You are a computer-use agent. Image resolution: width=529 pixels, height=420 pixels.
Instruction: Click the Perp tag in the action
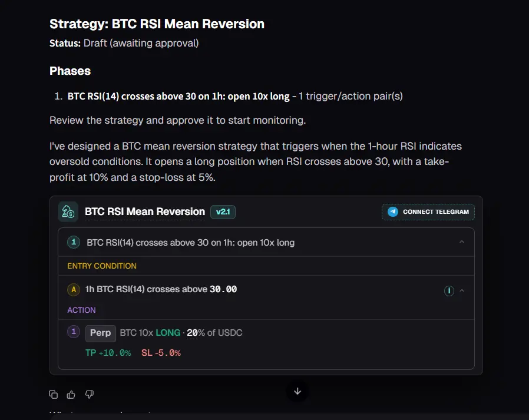click(101, 333)
